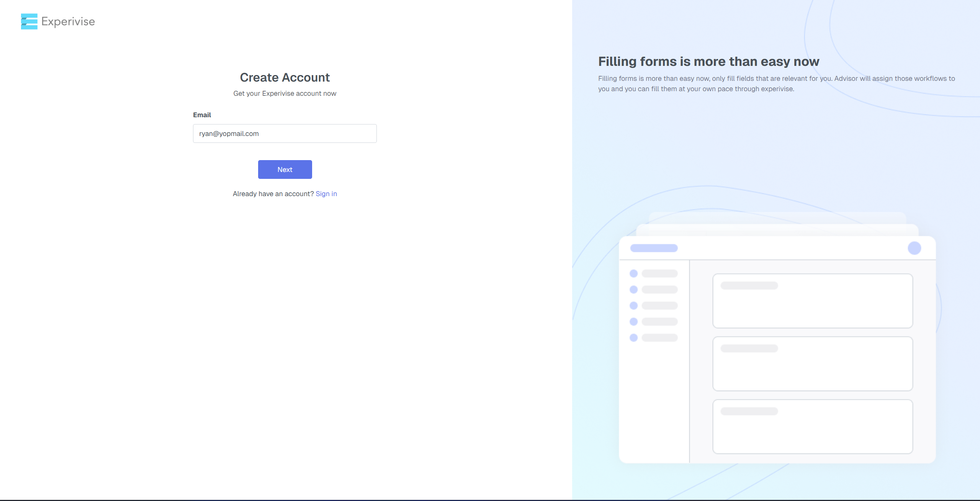980x501 pixels.
Task: Click the second sidebar dot in the illustration
Action: tap(633, 290)
